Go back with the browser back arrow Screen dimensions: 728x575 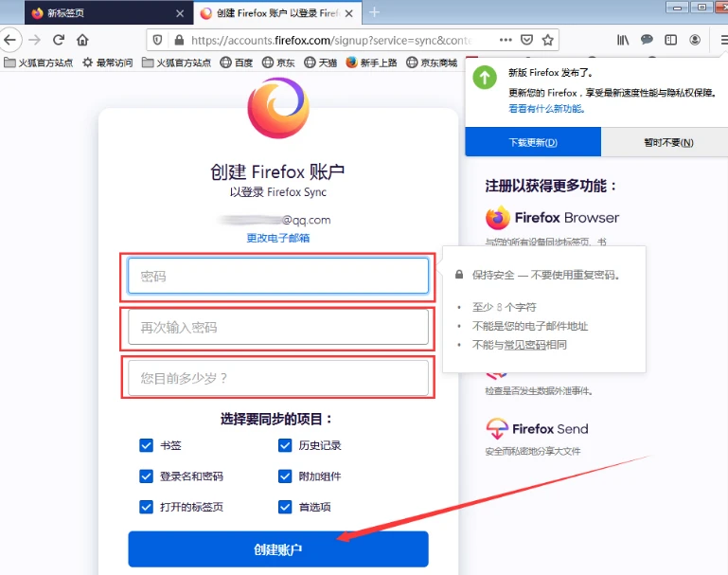pos(10,40)
